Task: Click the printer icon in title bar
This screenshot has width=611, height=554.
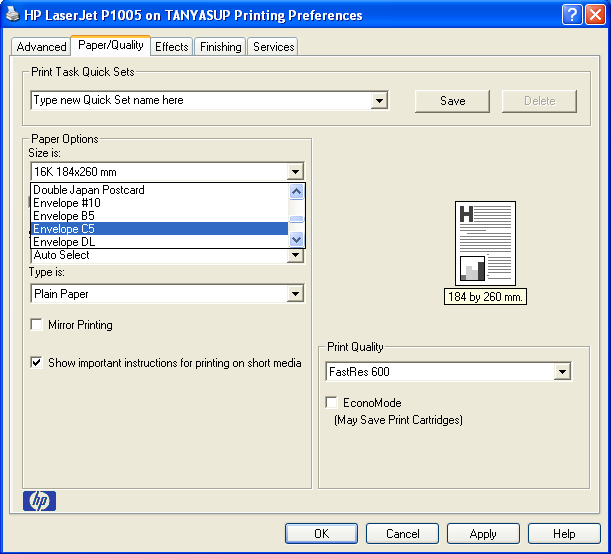Action: [12, 15]
